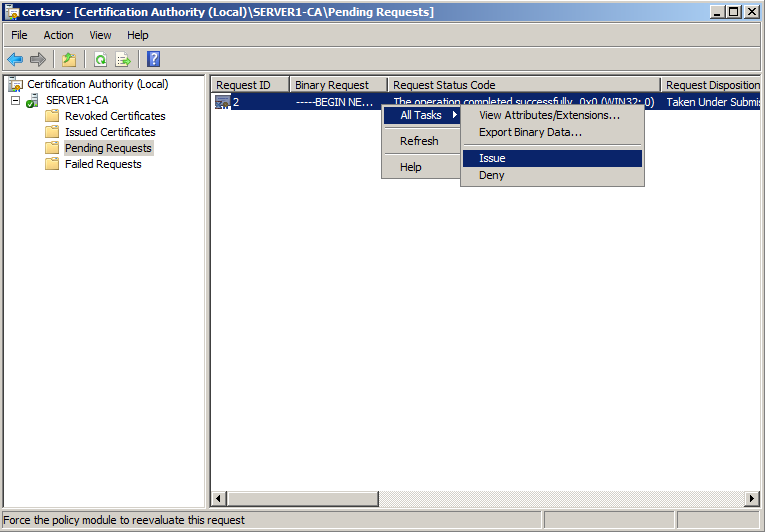
Task: Expand the All Tasks submenu arrow
Action: click(455, 115)
